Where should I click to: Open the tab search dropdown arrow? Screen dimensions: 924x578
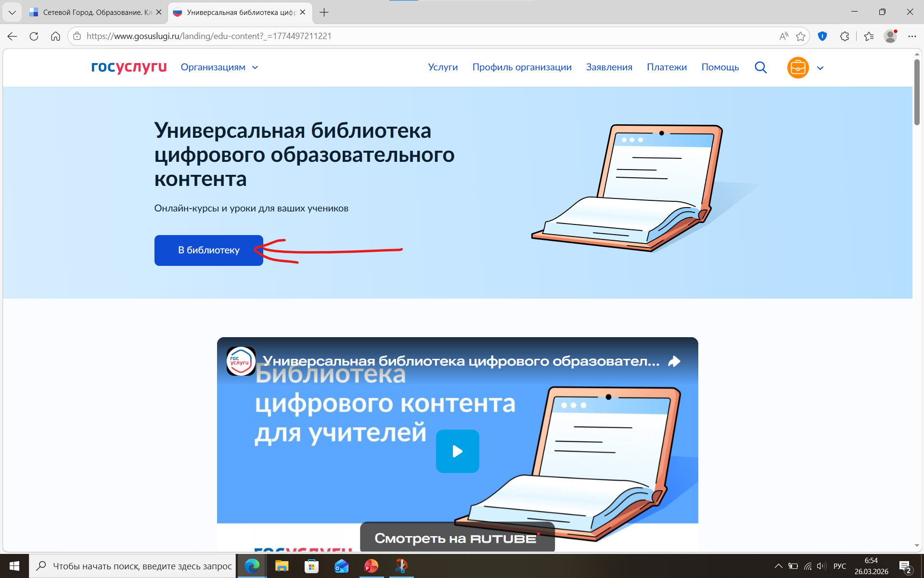point(12,12)
